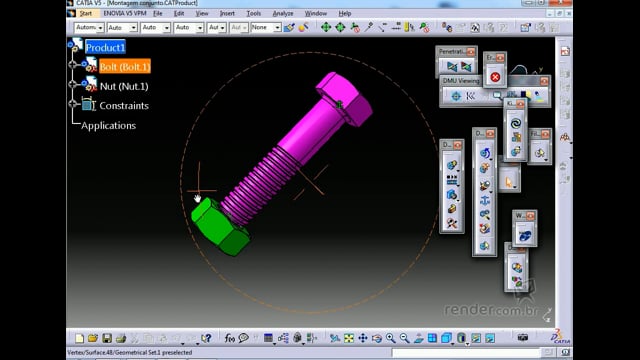Click second icon in Penetration toolbar
Viewport: 640px width, 360px height.
tap(466, 66)
